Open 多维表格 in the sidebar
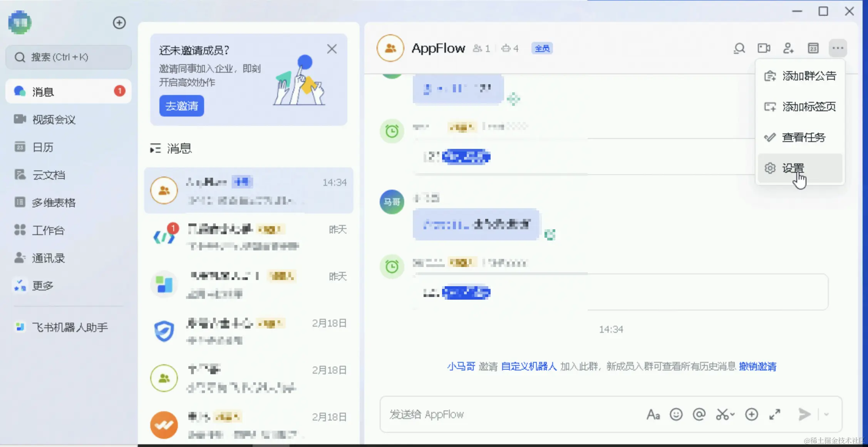 pyautogui.click(x=53, y=203)
